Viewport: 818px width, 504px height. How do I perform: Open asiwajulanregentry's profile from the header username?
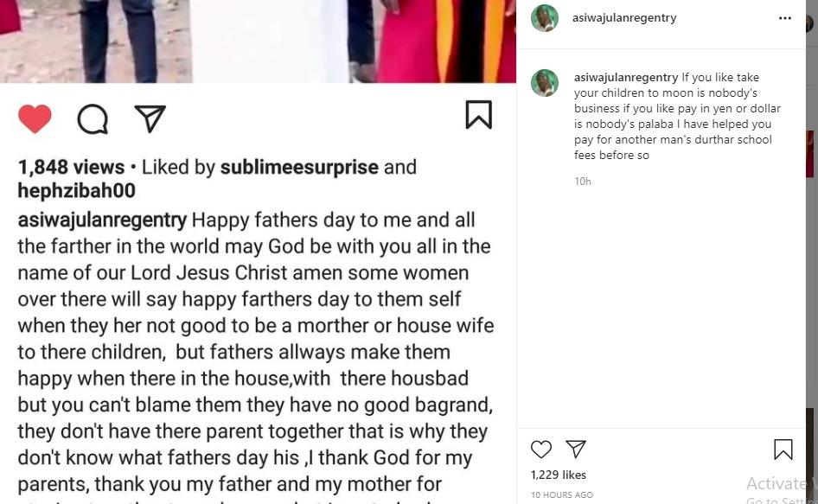tap(624, 17)
